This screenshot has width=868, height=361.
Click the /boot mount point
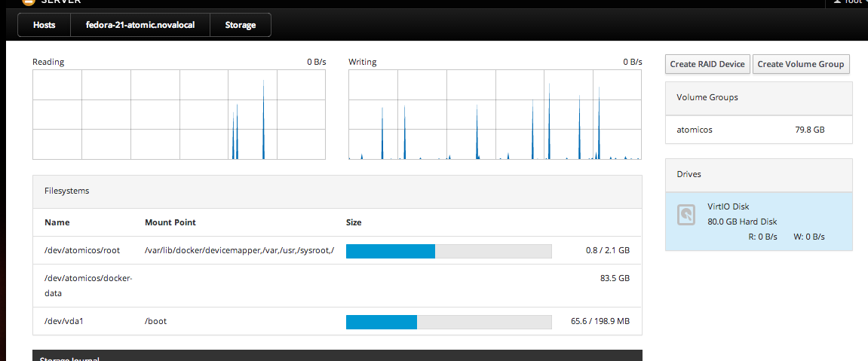[x=155, y=321]
